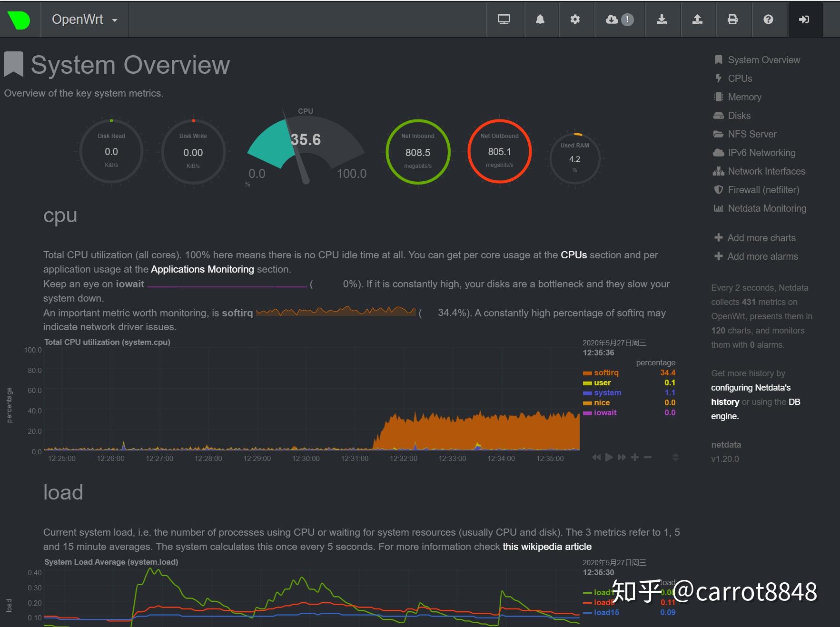The width and height of the screenshot is (840, 627).
Task: Click the print dashboard printer icon
Action: [733, 20]
